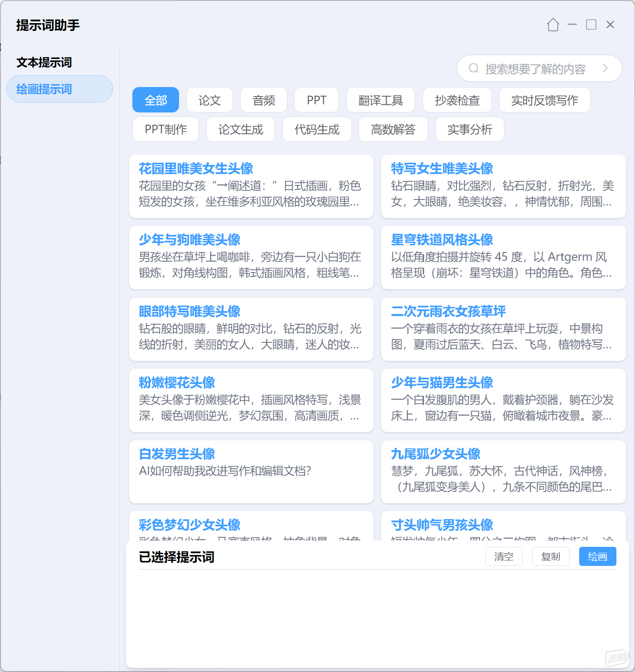Viewport: 635px width, 672px height.
Task: Select the 全部 category filter
Action: tap(155, 100)
